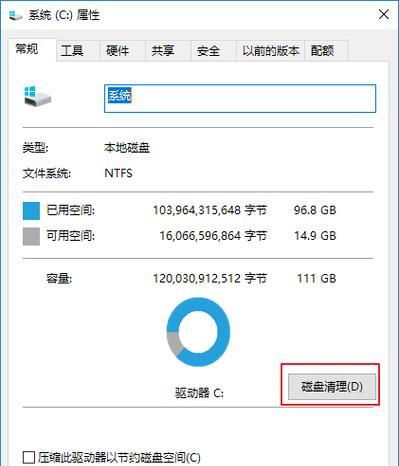Click the free space value 14.9 GB
Screen dimensions: 399x466
315,236
